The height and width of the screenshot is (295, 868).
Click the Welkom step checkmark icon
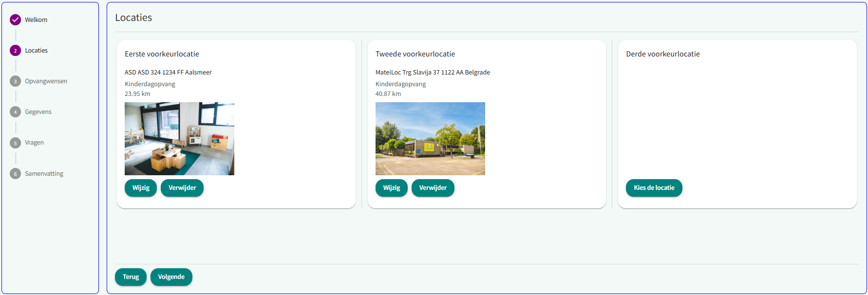pos(15,20)
